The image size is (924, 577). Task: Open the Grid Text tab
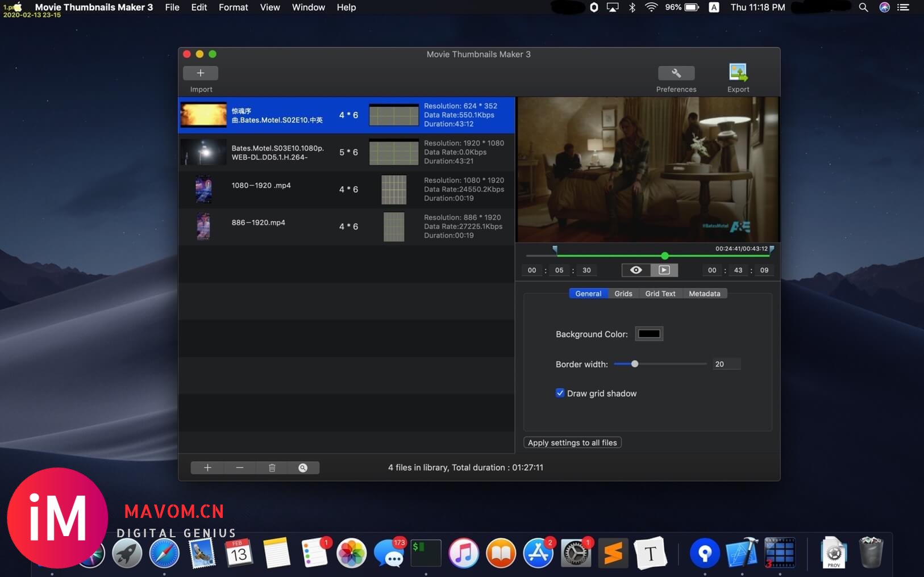pyautogui.click(x=660, y=294)
